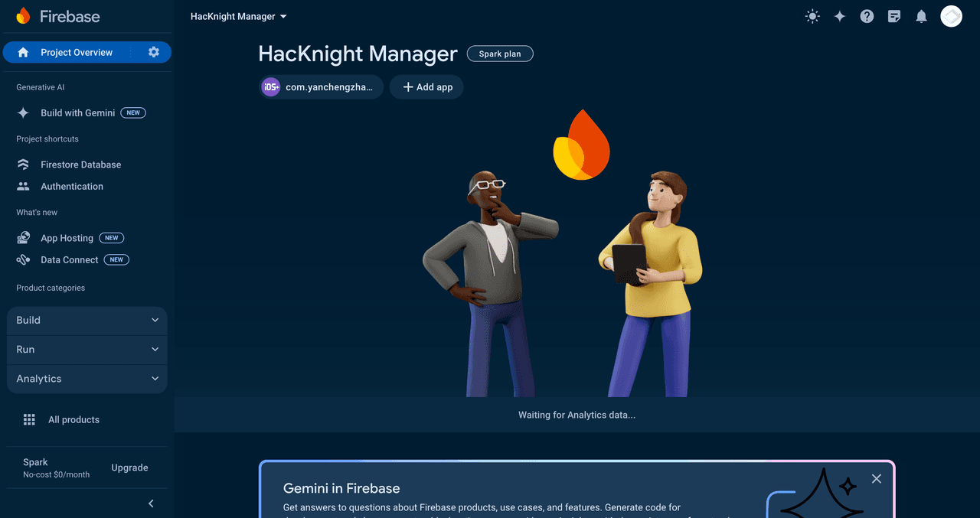The height and width of the screenshot is (518, 980).
Task: Click Upgrade plan link
Action: point(129,468)
